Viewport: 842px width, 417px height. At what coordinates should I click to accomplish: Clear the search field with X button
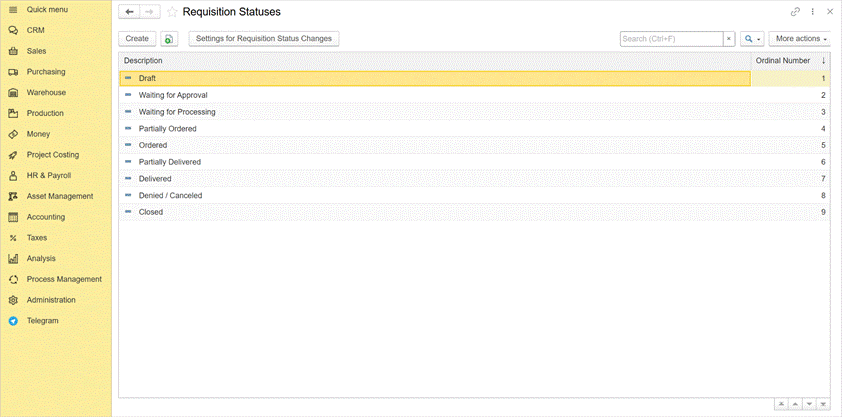click(x=729, y=39)
